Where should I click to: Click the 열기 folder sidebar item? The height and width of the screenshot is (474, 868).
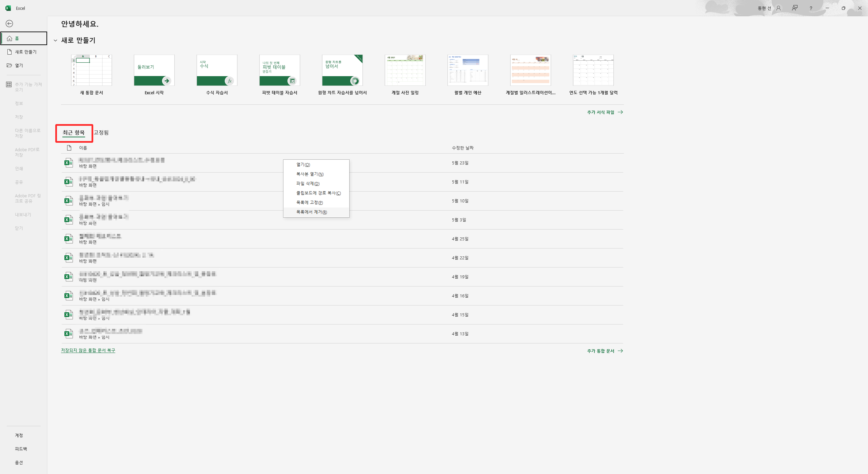coord(19,65)
